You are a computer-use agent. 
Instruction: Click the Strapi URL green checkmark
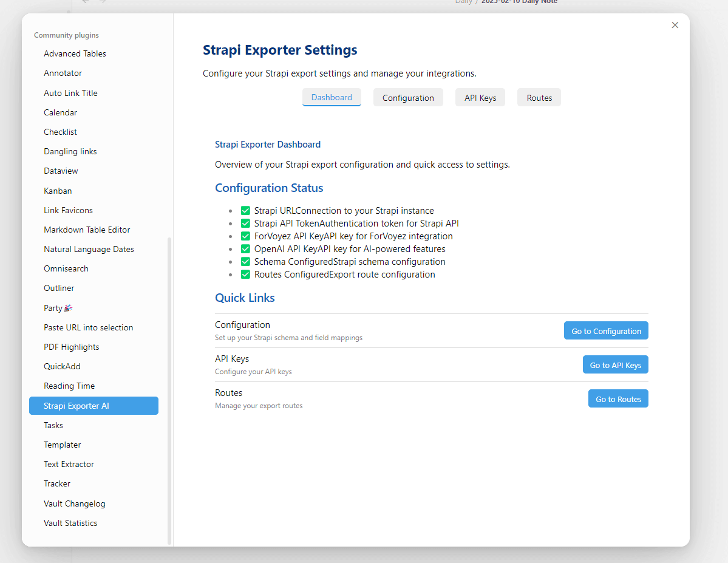pos(245,211)
